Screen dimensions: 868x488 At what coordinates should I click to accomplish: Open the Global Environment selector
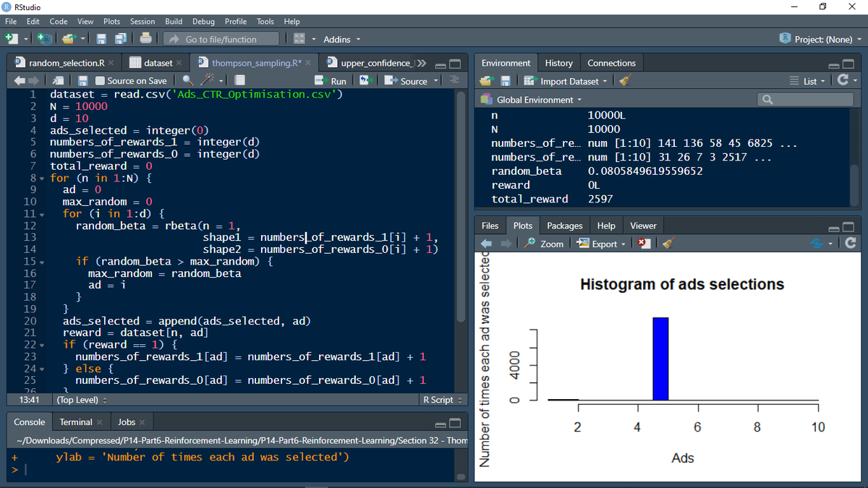pyautogui.click(x=533, y=100)
